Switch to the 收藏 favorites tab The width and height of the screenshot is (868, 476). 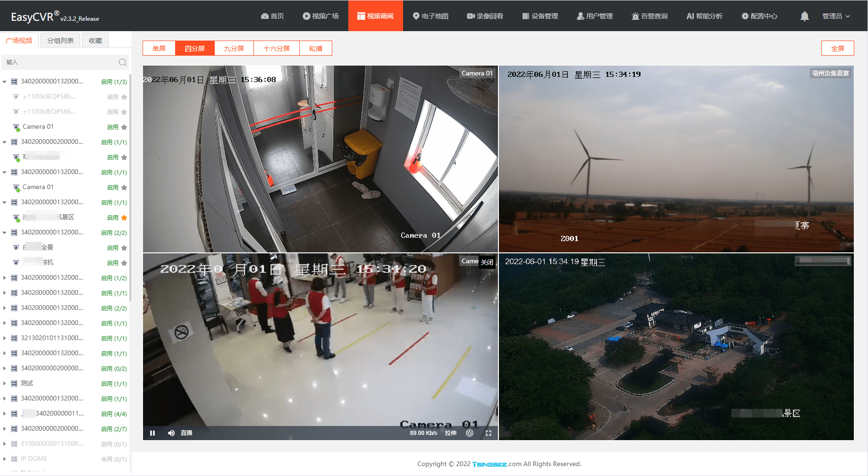coord(95,41)
